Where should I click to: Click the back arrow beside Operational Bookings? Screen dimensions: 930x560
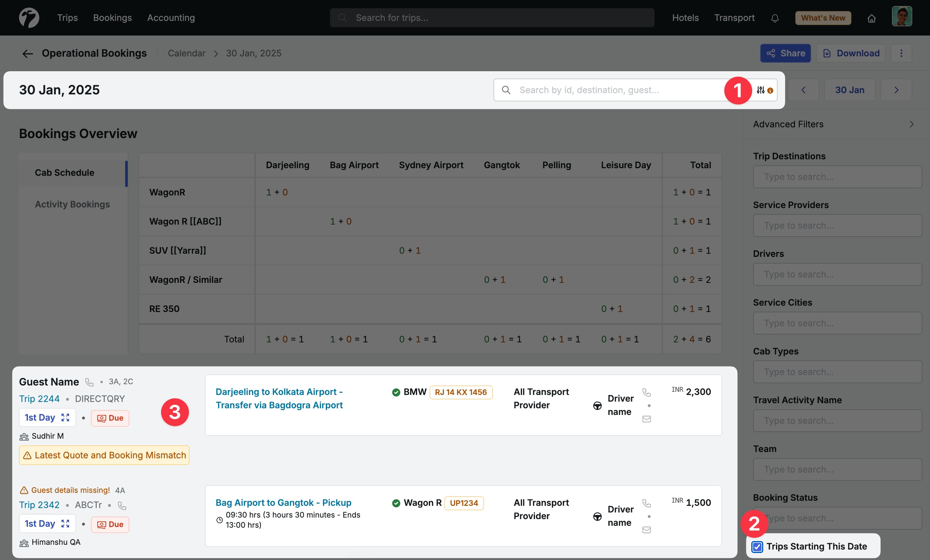pyautogui.click(x=28, y=54)
